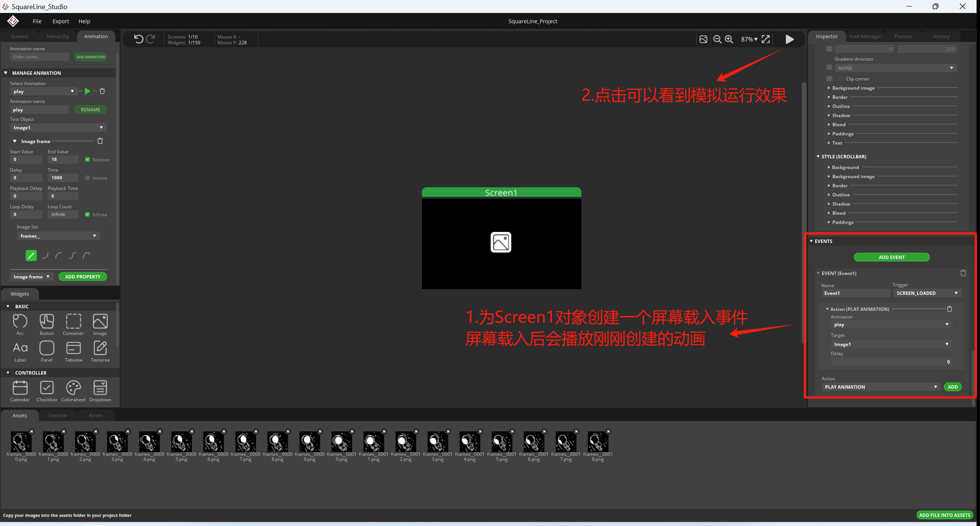Select the Label widget tool
Image resolution: width=980 pixels, height=526 pixels.
tap(20, 350)
